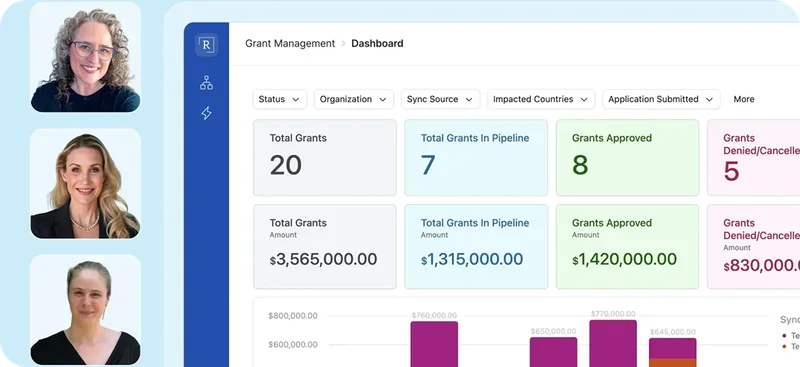Image resolution: width=800 pixels, height=367 pixels.
Task: Click photo of blonde woman wearing pearls
Action: pos(85,184)
